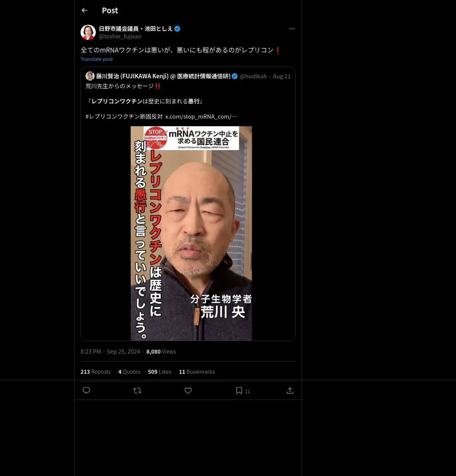This screenshot has width=456, height=476.
Task: Show the 509 Likes list
Action: tap(160, 372)
